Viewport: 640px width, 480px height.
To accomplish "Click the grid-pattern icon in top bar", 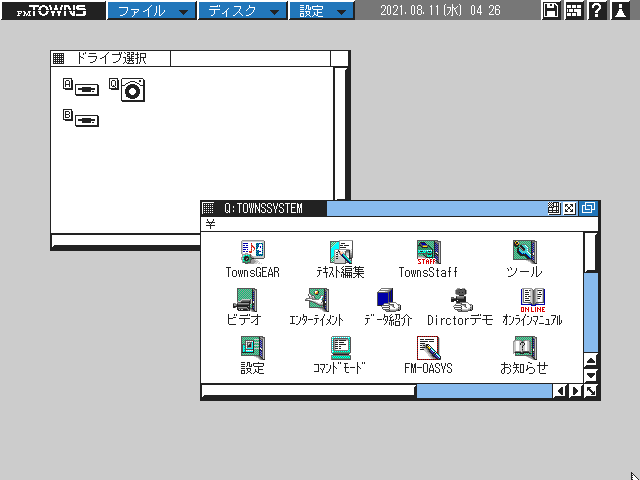I will point(574,10).
